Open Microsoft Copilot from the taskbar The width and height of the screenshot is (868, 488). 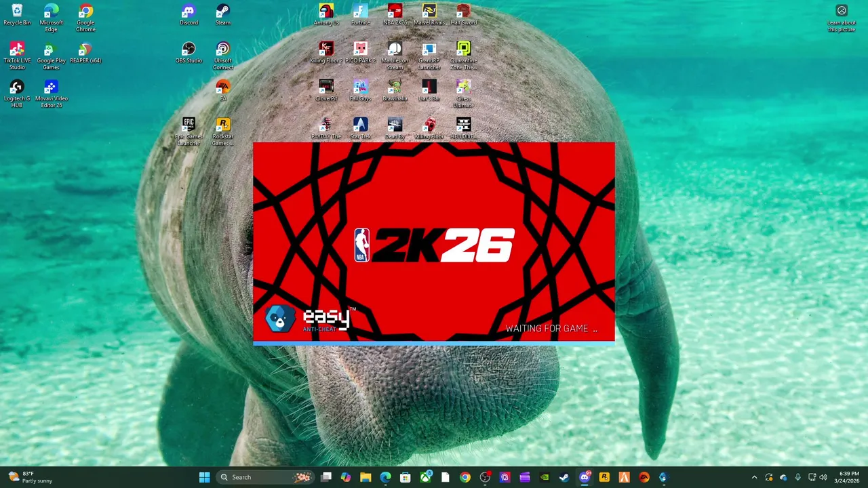tap(346, 477)
